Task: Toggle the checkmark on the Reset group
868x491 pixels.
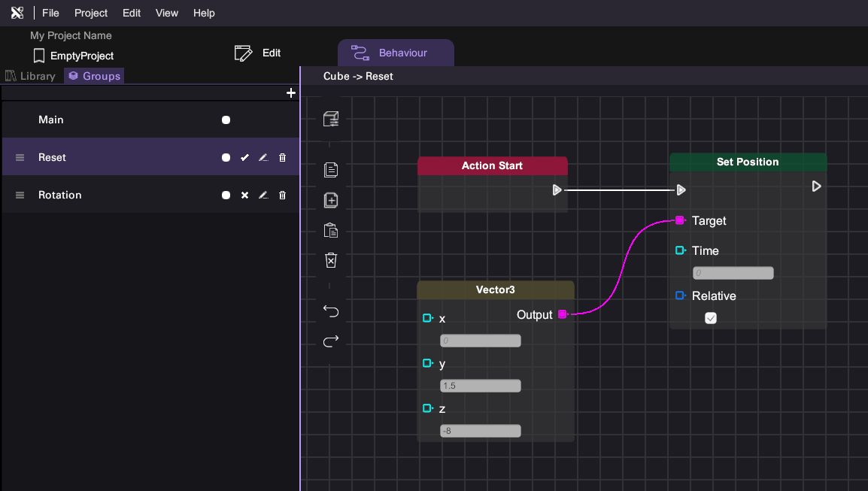Action: (244, 158)
